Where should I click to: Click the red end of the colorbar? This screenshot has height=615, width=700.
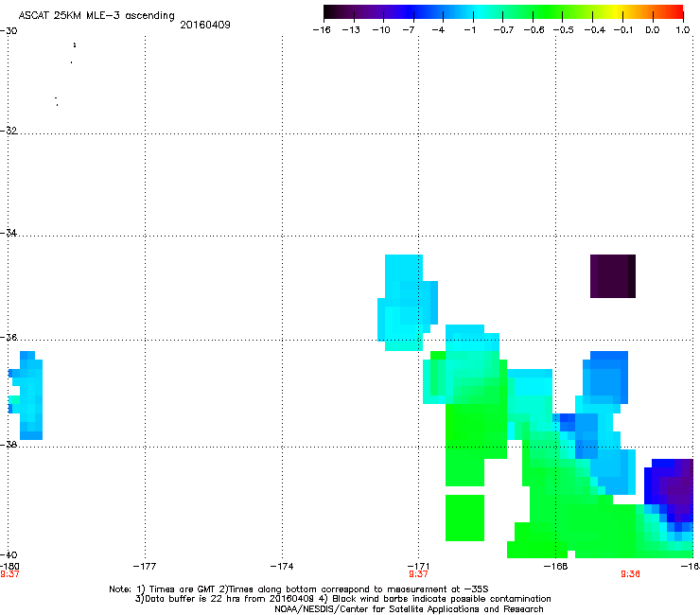coord(677,12)
